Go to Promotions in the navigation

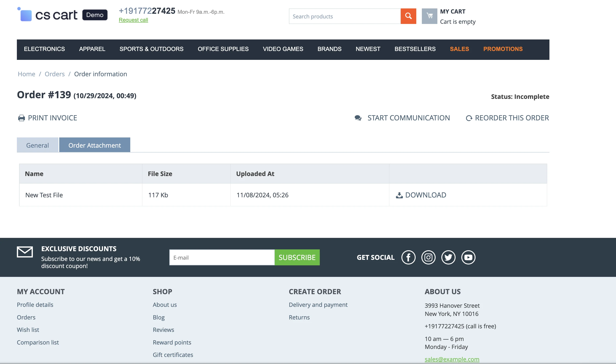tap(503, 49)
